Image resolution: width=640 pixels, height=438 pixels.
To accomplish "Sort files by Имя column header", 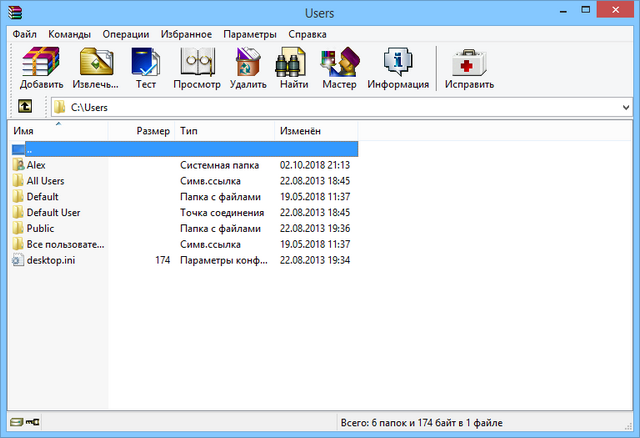I will tap(56, 131).
